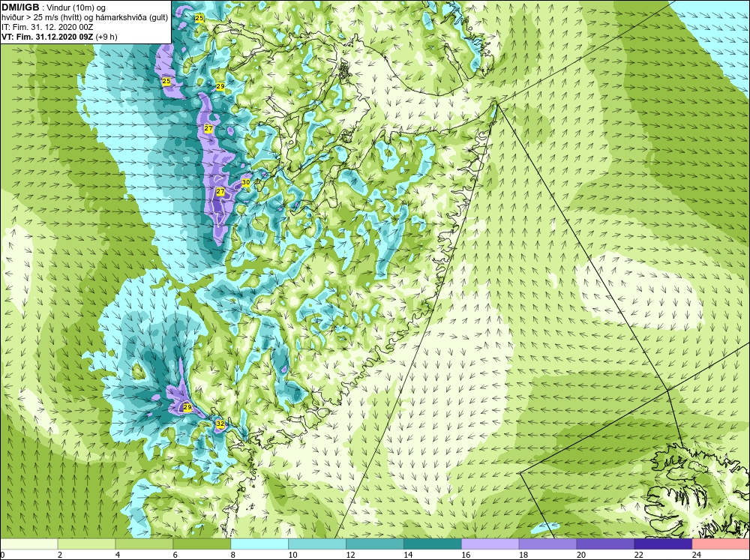Click the 'DMI/IGB : Vindur (10m) og' title line
The width and height of the screenshot is (750, 560).
tap(53, 7)
